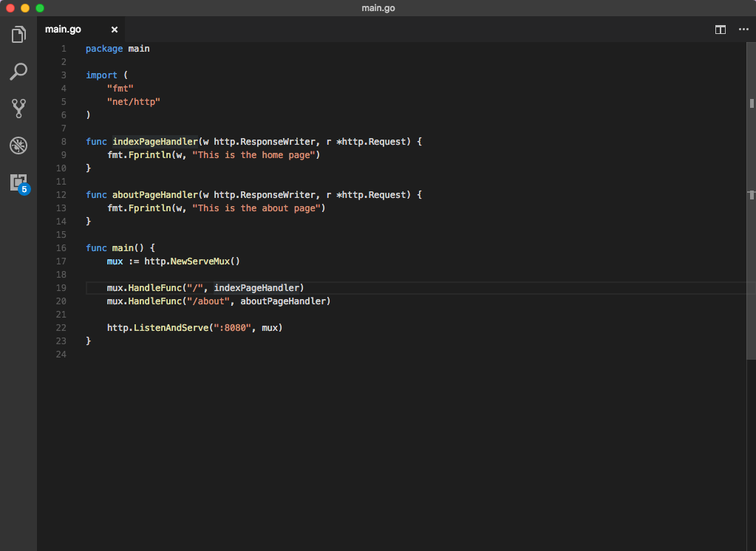Open the Debug view
The height and width of the screenshot is (551, 756).
pos(18,146)
